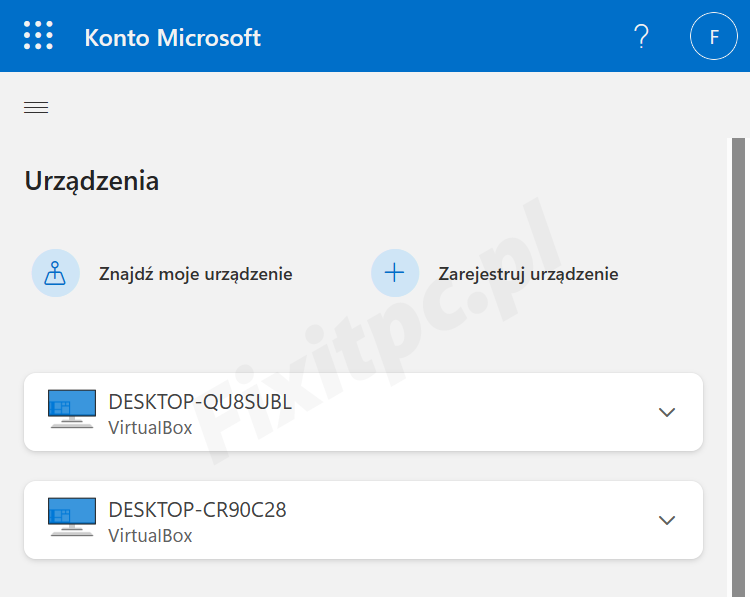Go to the Konto Microsoft home title
This screenshot has height=597, width=750.
[x=172, y=38]
